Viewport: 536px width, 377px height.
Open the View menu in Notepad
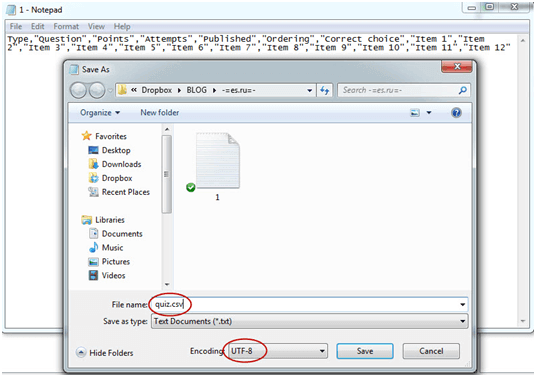(96, 26)
